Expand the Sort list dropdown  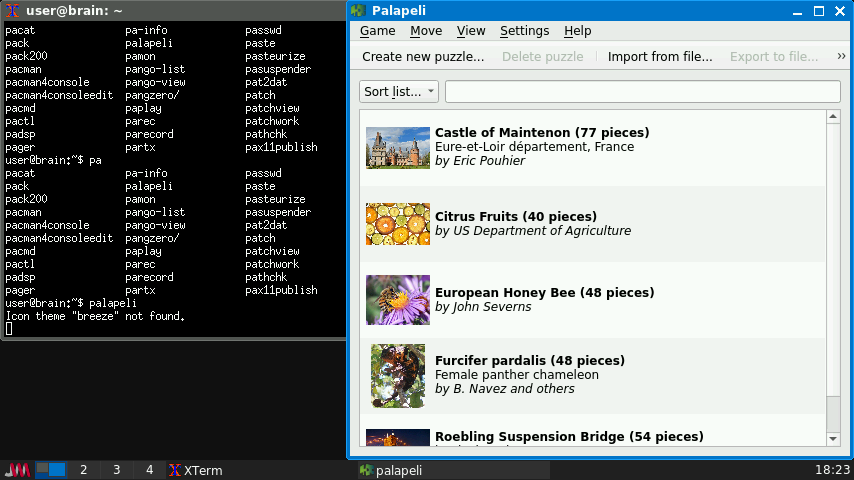point(398,92)
